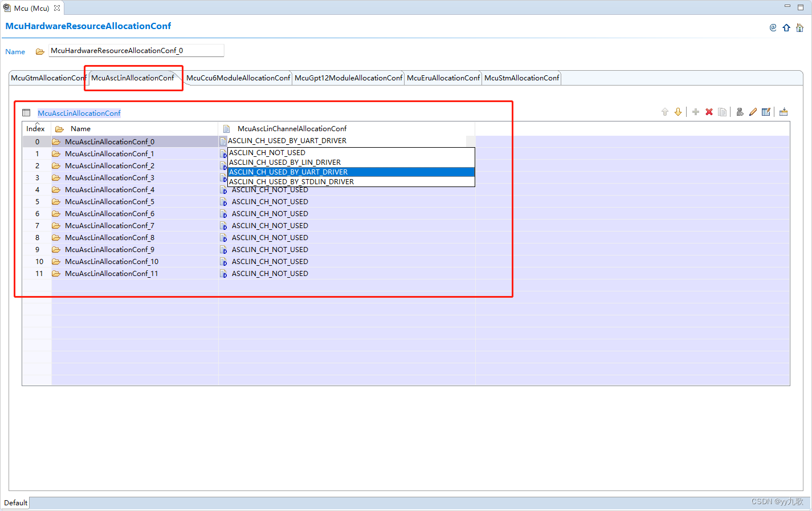This screenshot has height=511, width=812.
Task: Click the folder icon in Name column header
Action: pos(59,129)
